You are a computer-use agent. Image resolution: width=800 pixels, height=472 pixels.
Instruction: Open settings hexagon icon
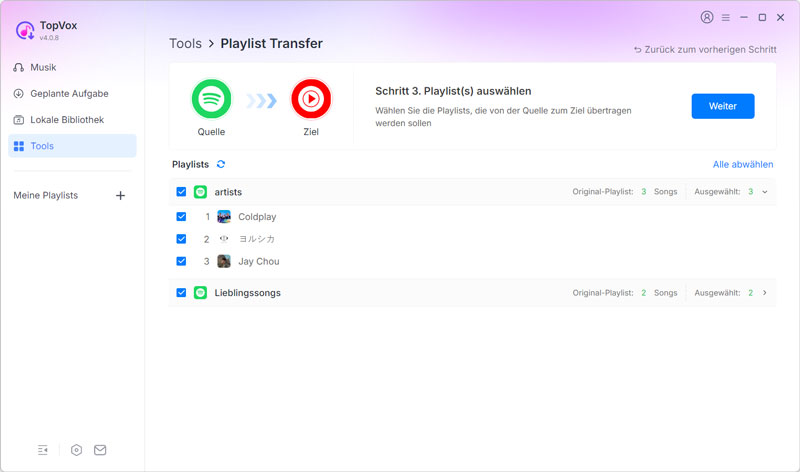pos(77,450)
